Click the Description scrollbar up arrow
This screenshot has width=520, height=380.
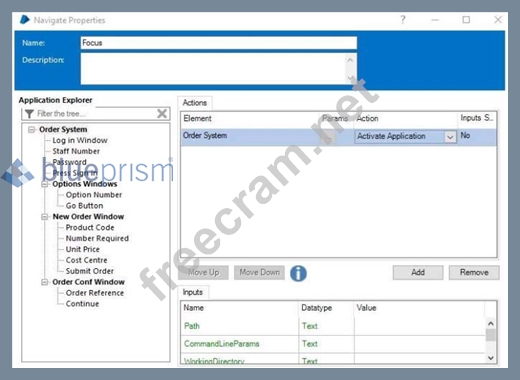click(350, 60)
